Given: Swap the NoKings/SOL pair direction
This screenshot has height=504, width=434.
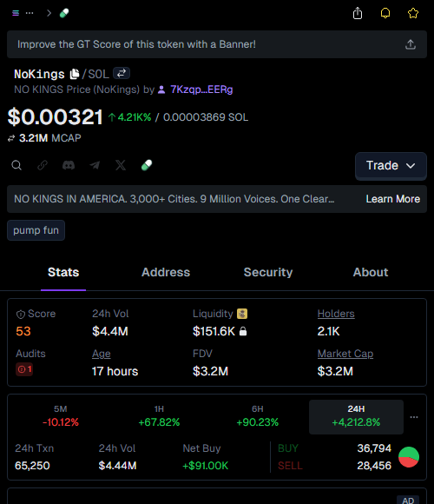Looking at the screenshot, I should (x=122, y=73).
